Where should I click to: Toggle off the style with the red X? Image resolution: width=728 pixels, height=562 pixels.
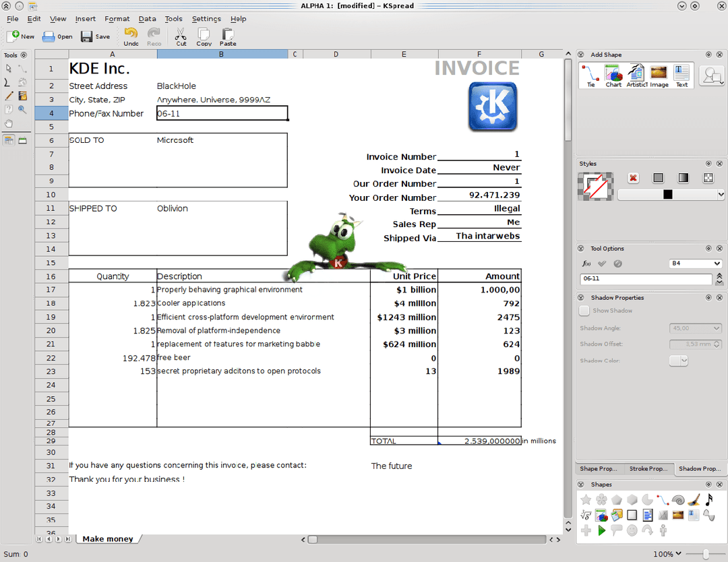(x=632, y=177)
